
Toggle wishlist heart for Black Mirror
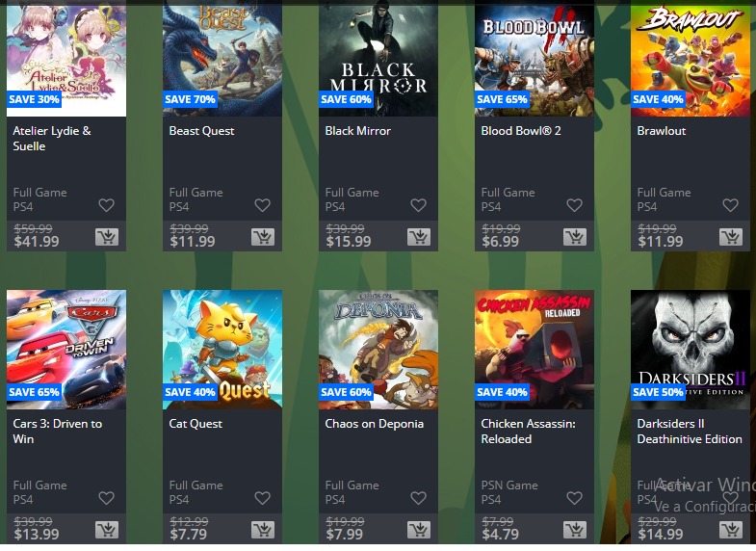(419, 205)
